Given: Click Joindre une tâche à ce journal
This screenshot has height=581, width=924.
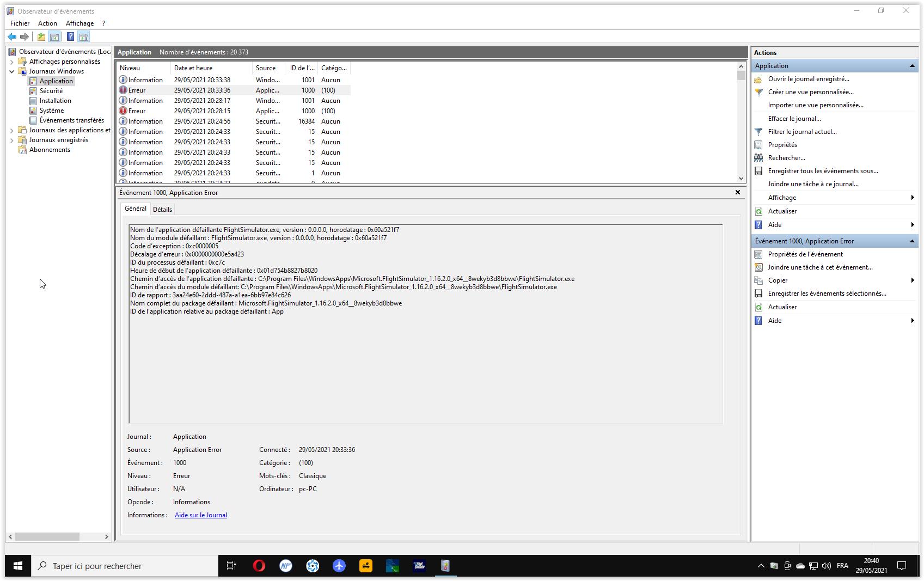Looking at the screenshot, I should 813,184.
